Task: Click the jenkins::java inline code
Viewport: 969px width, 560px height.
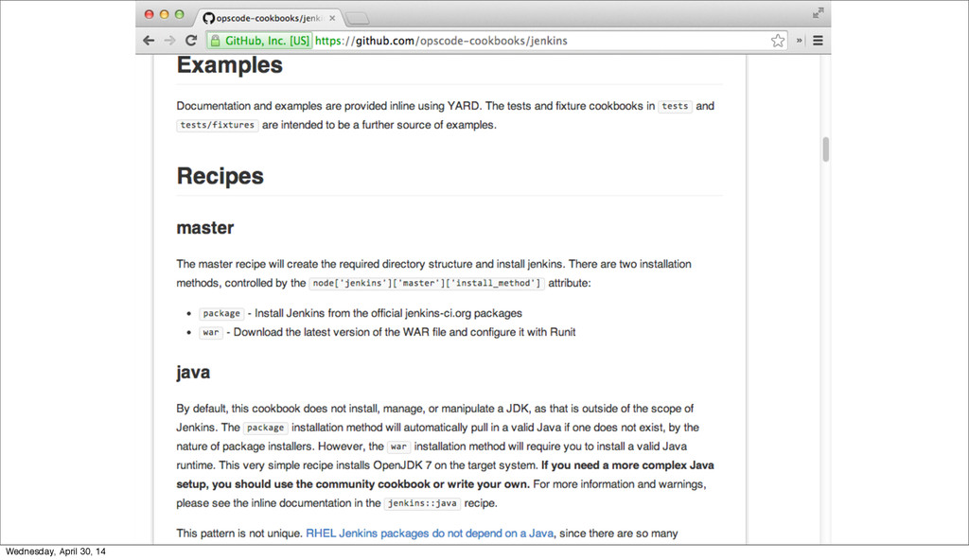Action: 422,503
